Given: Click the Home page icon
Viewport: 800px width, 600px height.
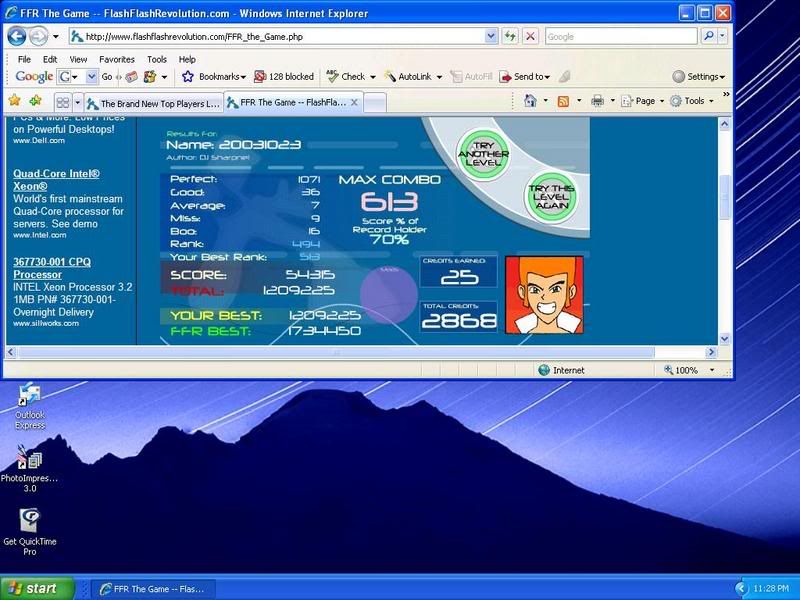Looking at the screenshot, I should (530, 101).
